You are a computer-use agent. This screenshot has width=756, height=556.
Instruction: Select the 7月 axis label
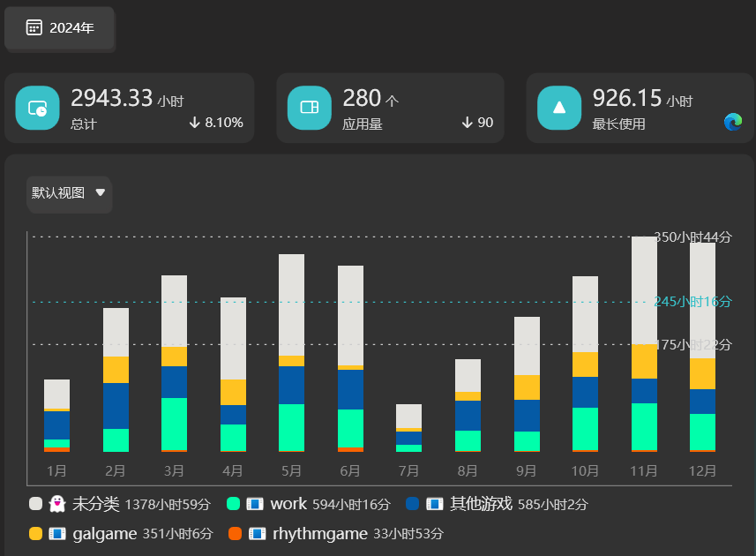(409, 471)
